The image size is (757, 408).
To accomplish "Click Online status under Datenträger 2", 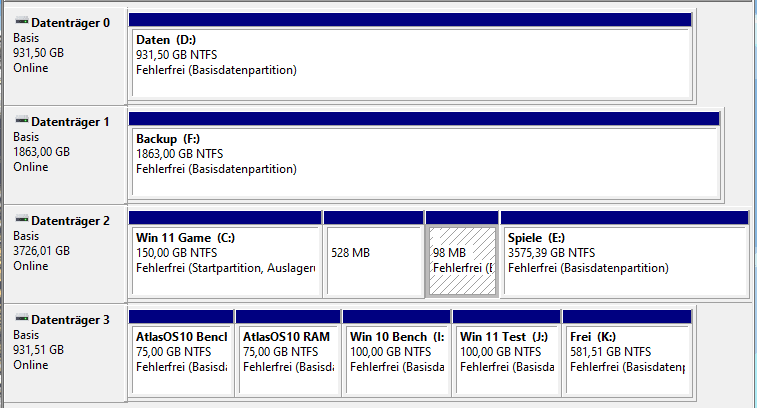I will coord(31,266).
